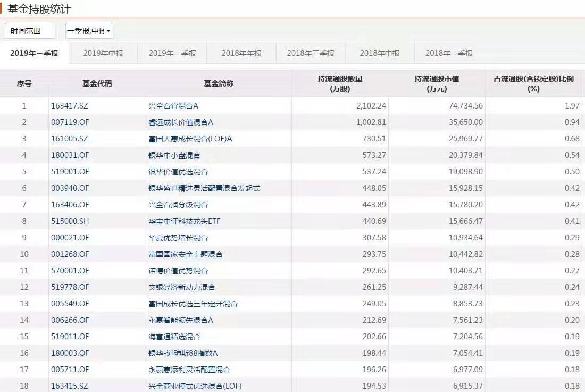The width and height of the screenshot is (585, 392).
Task: Sort by 持流通股市值(万元) column header
Action: [x=437, y=84]
